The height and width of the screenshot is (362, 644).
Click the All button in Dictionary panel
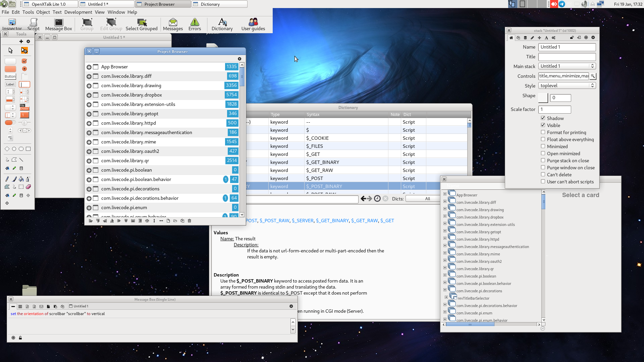(x=427, y=198)
